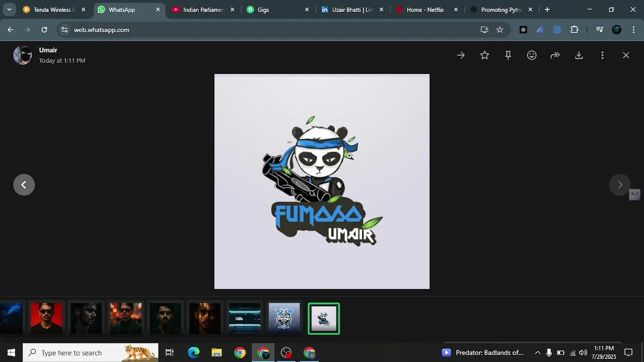This screenshot has height=362, width=644.
Task: Open the Predator: Badlands news widget
Action: pyautogui.click(x=483, y=352)
